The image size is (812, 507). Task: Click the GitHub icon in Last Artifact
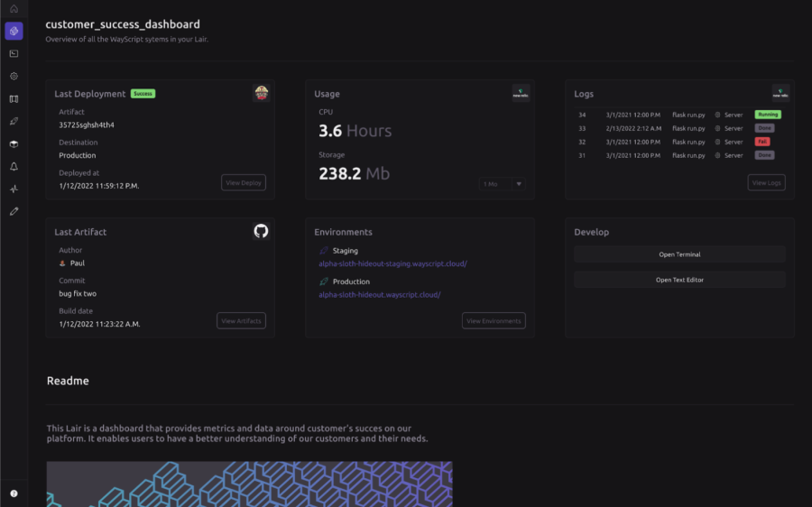pos(261,231)
